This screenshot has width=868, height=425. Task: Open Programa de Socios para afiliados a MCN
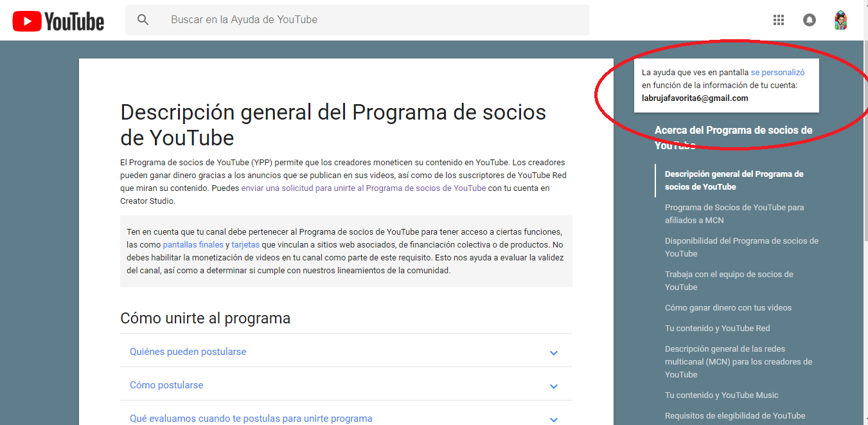pyautogui.click(x=734, y=213)
